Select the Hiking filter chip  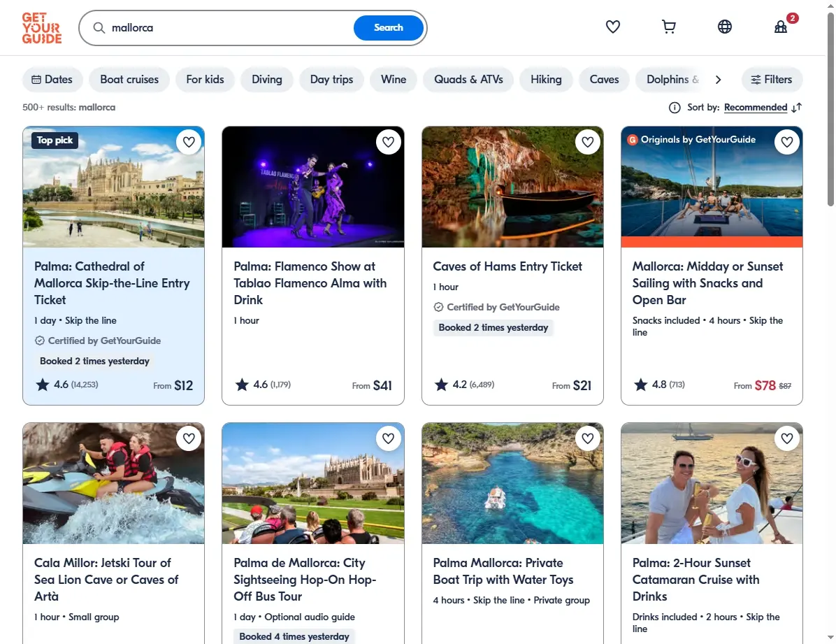[546, 80]
